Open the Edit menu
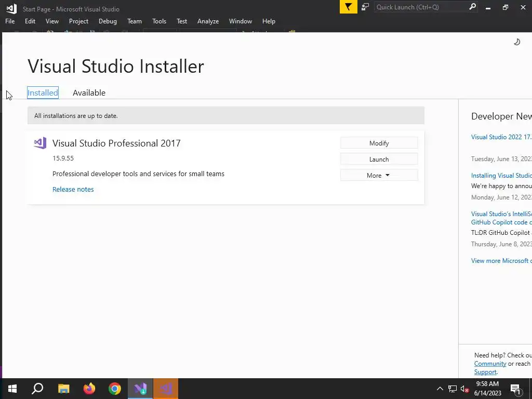Image resolution: width=532 pixels, height=399 pixels. point(30,21)
